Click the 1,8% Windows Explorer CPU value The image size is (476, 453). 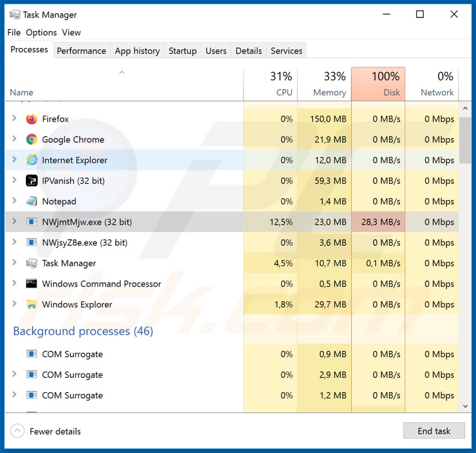(284, 304)
